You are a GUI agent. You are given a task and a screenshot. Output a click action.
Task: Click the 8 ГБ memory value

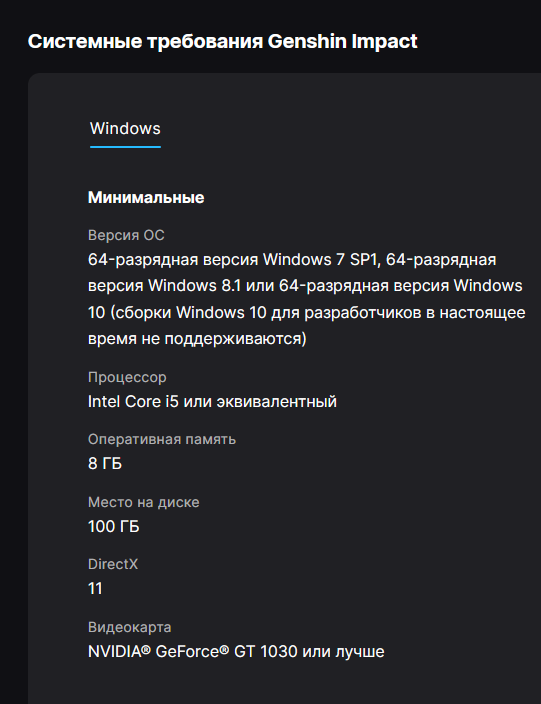105,463
